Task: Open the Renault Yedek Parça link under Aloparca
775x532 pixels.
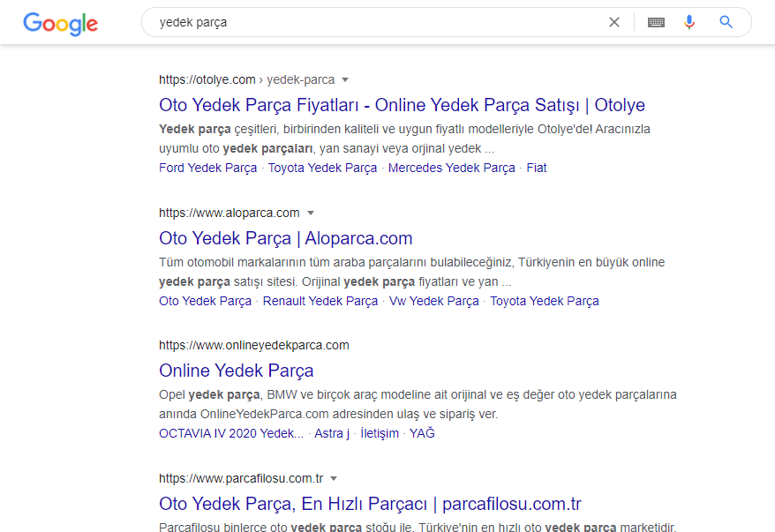Action: (x=320, y=301)
